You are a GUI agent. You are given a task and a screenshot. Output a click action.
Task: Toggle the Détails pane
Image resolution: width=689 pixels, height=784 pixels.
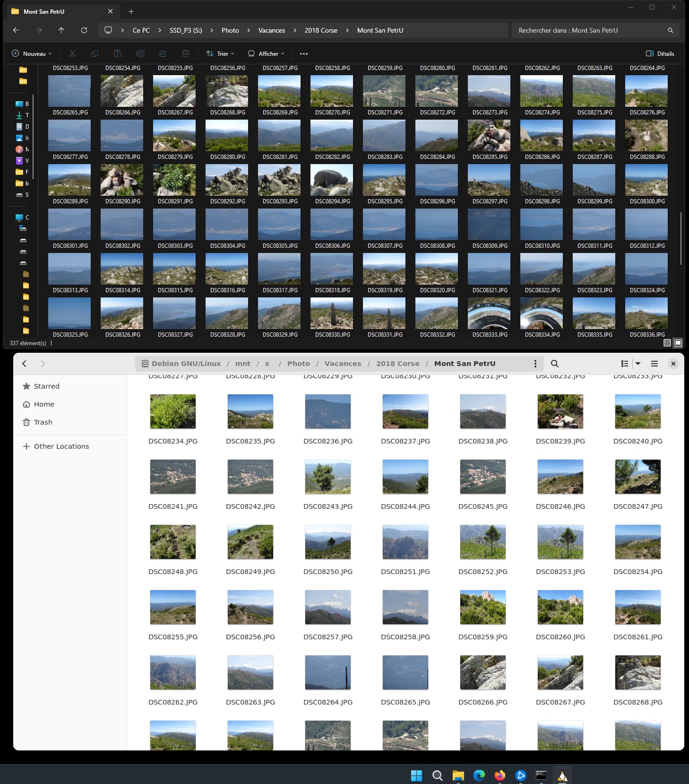[x=660, y=53]
